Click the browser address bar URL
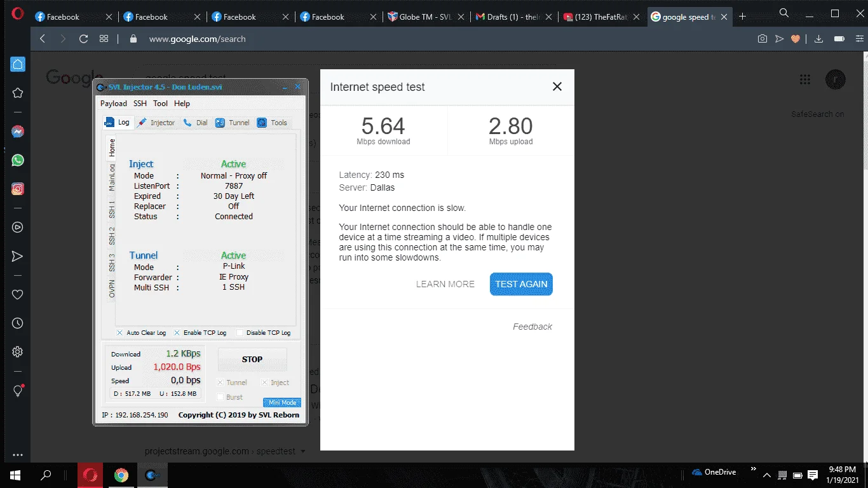The image size is (868, 488). click(x=198, y=39)
